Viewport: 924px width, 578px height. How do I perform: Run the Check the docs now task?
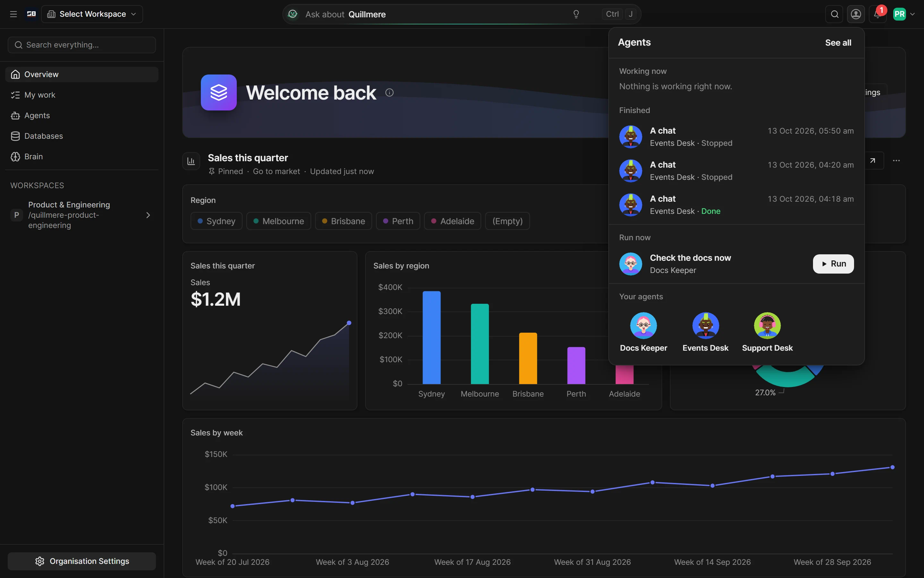[833, 264]
